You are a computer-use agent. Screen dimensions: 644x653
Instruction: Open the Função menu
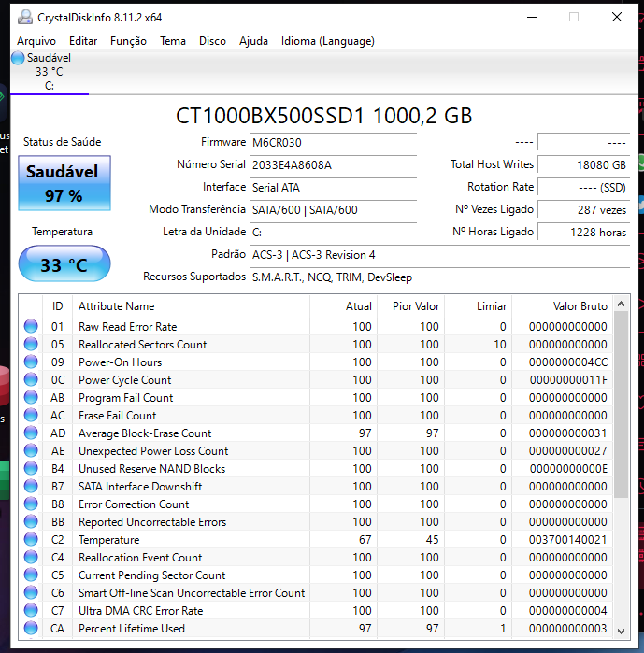click(128, 41)
